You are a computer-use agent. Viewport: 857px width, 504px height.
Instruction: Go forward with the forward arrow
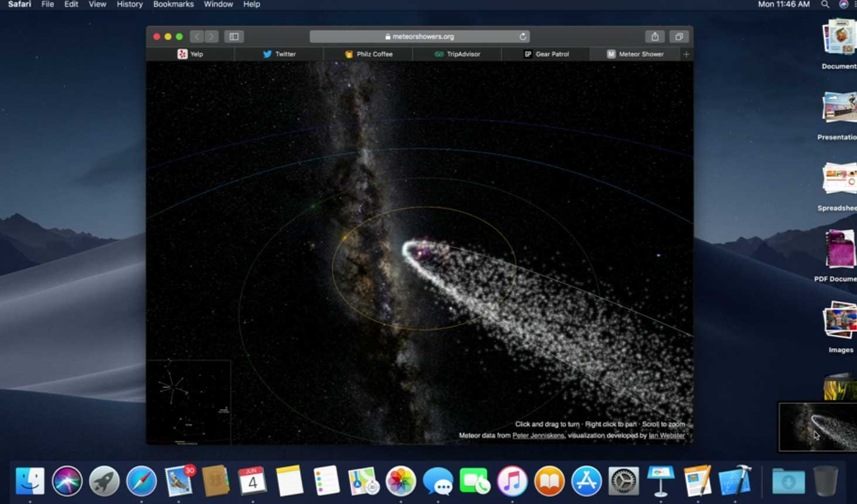tap(212, 36)
